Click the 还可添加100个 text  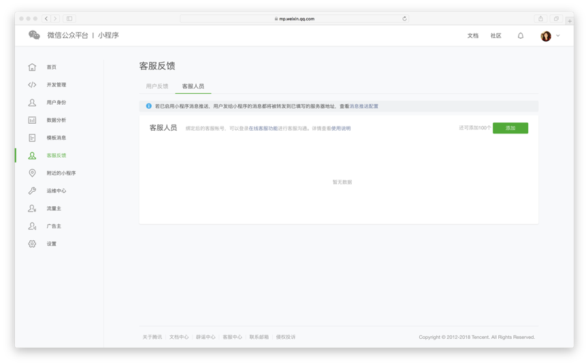475,128
